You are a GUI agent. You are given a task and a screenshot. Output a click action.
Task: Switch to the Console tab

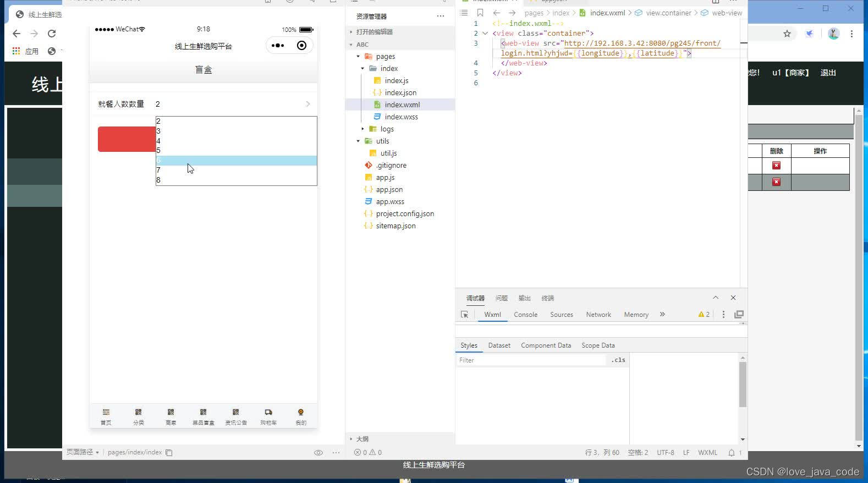[x=525, y=315]
